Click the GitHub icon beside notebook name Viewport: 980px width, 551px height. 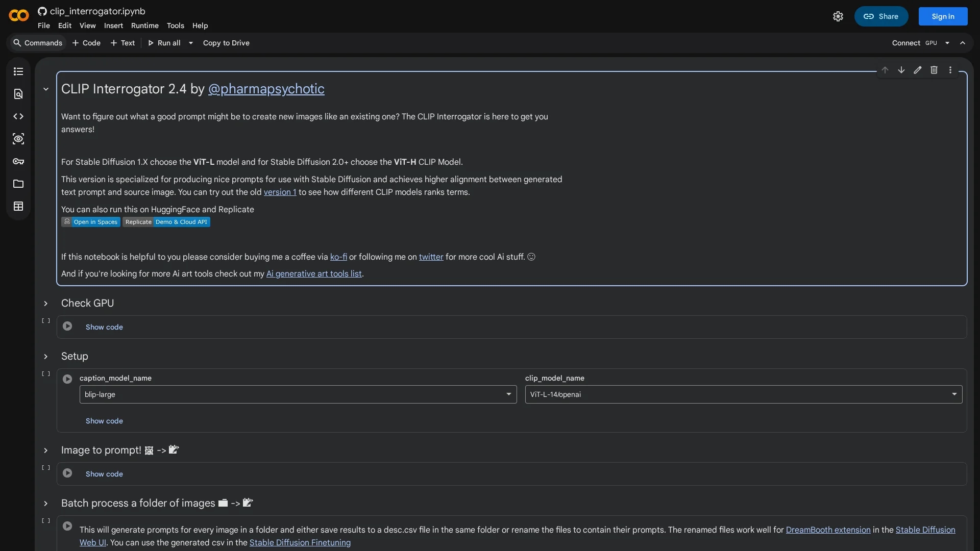(x=42, y=11)
